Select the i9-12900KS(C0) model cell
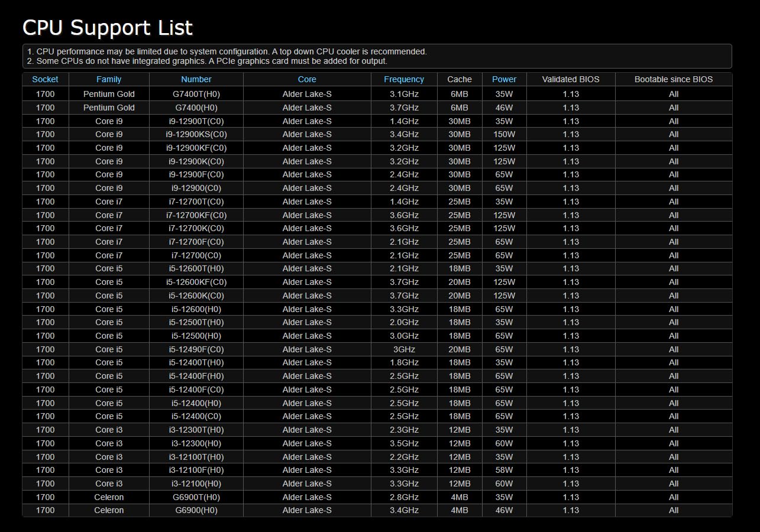Screen dimensions: 760x532 (196, 134)
